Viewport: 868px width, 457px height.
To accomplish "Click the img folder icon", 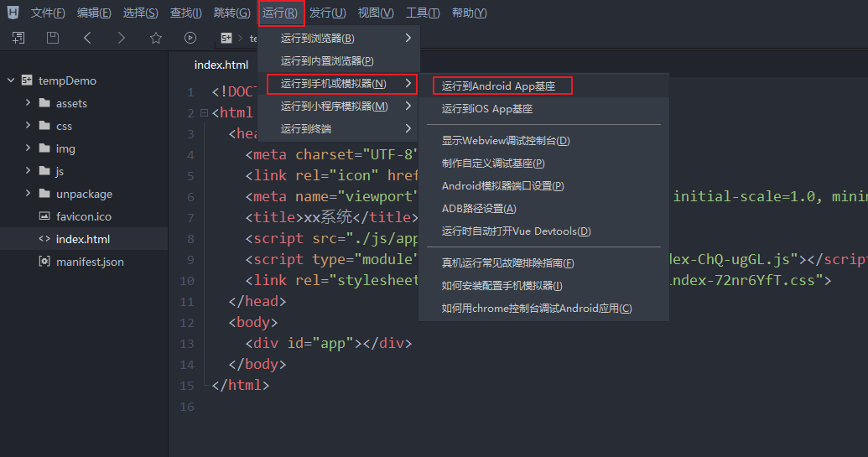I will click(44, 148).
